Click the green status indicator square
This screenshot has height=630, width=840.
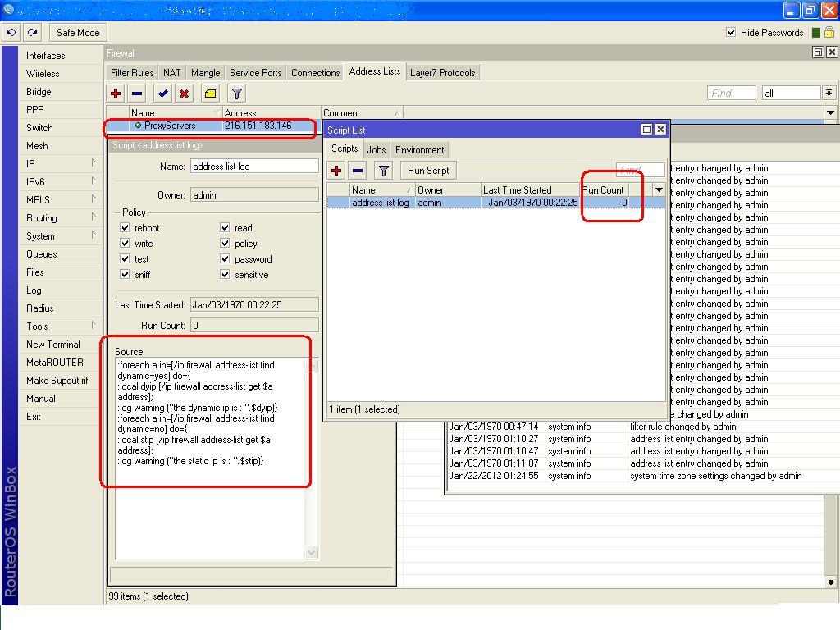point(816,33)
